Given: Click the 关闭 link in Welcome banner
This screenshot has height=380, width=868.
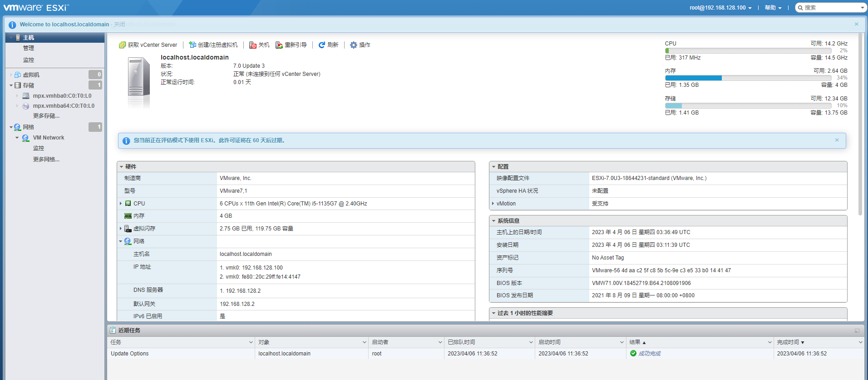Looking at the screenshot, I should 119,25.
